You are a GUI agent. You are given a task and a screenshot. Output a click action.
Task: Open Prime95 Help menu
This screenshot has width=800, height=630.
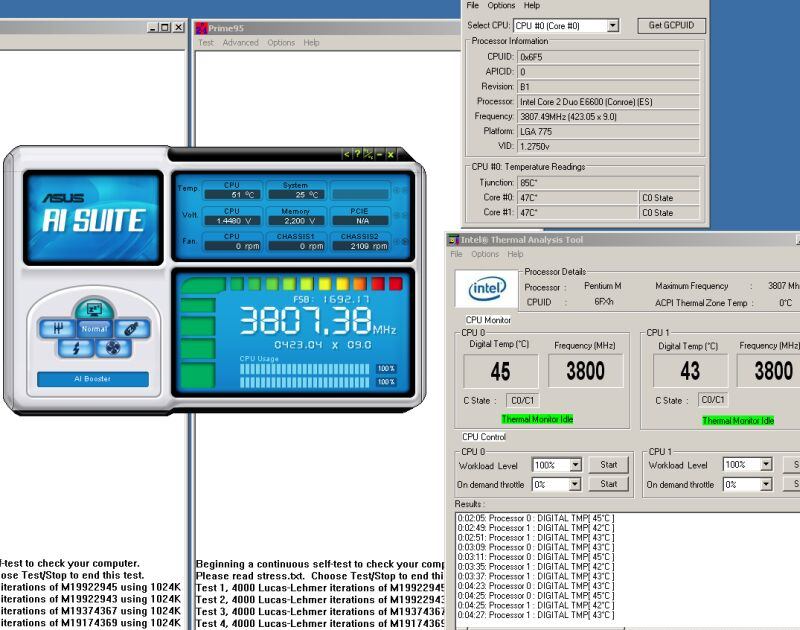pos(311,43)
